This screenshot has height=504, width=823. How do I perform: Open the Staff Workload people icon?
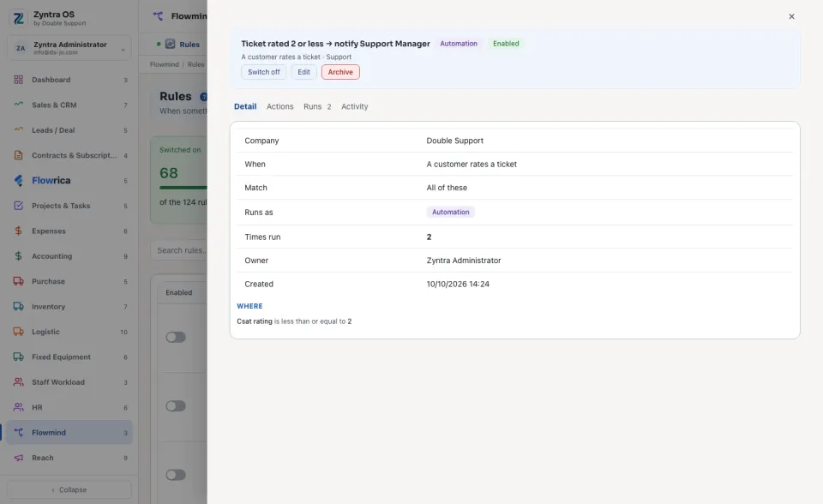coord(18,381)
